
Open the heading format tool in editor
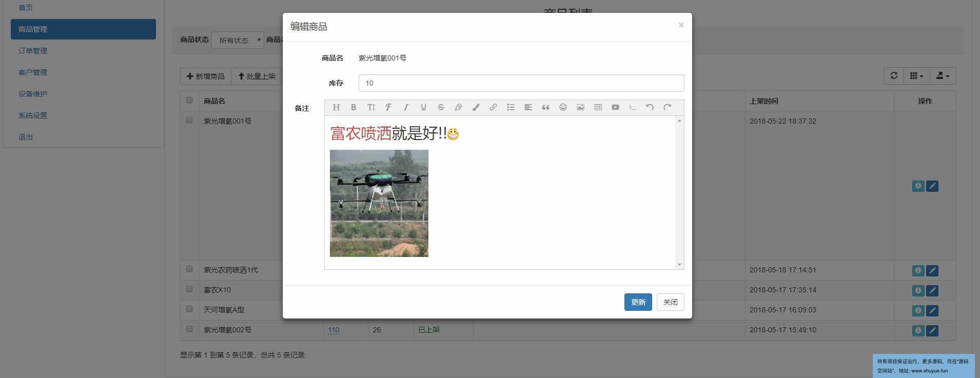[x=336, y=107]
